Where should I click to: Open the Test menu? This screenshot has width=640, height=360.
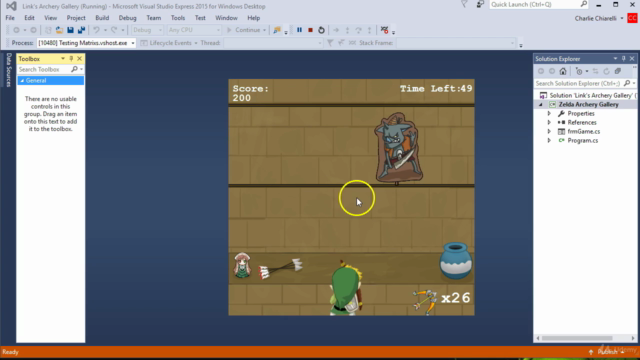pyautogui.click(x=200, y=18)
